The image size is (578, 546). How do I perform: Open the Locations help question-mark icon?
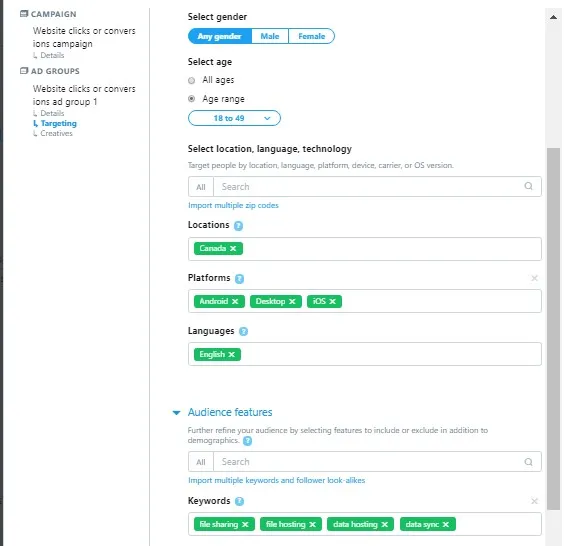click(238, 226)
